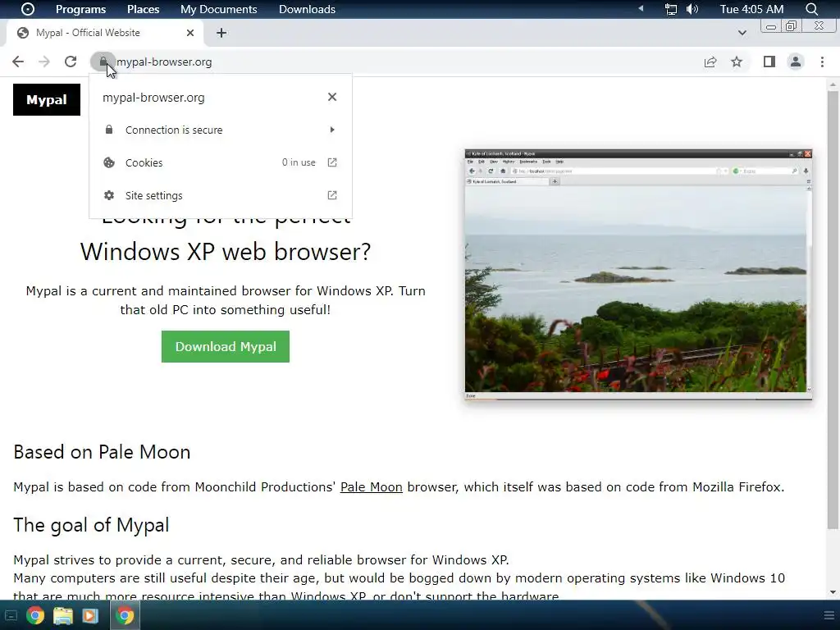Click the forward navigation arrow
Viewport: 840px width, 630px height.
tap(44, 62)
